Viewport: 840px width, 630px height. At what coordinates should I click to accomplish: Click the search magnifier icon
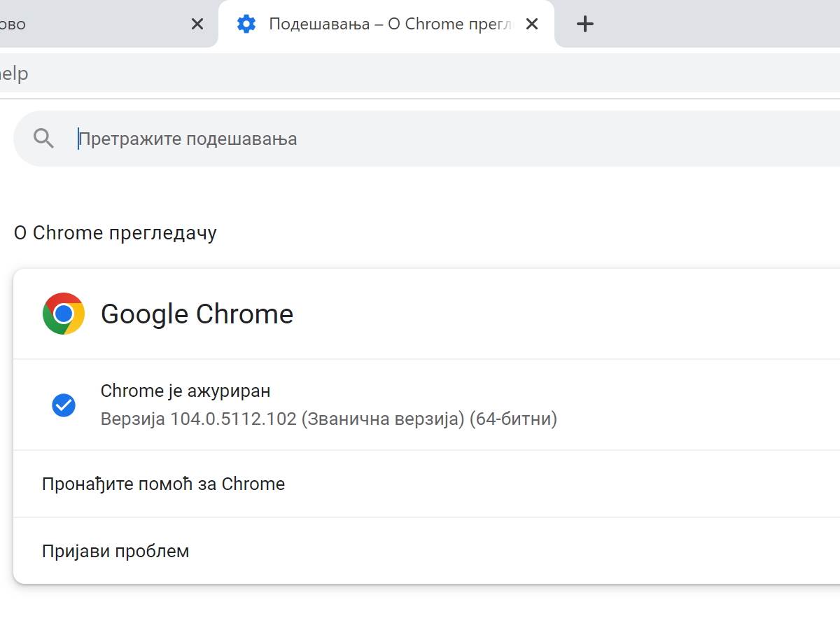pyautogui.click(x=43, y=138)
